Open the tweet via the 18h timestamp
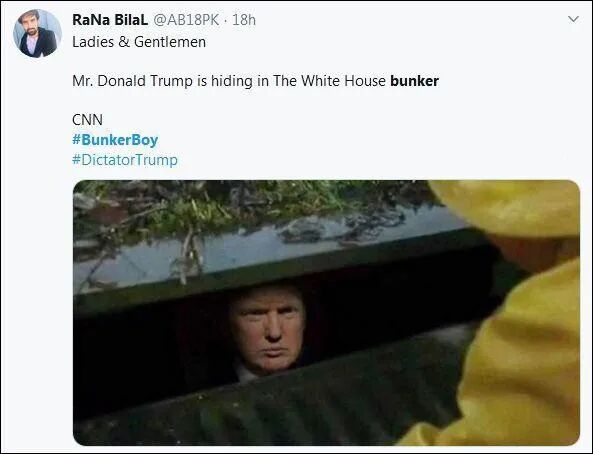 (x=244, y=20)
